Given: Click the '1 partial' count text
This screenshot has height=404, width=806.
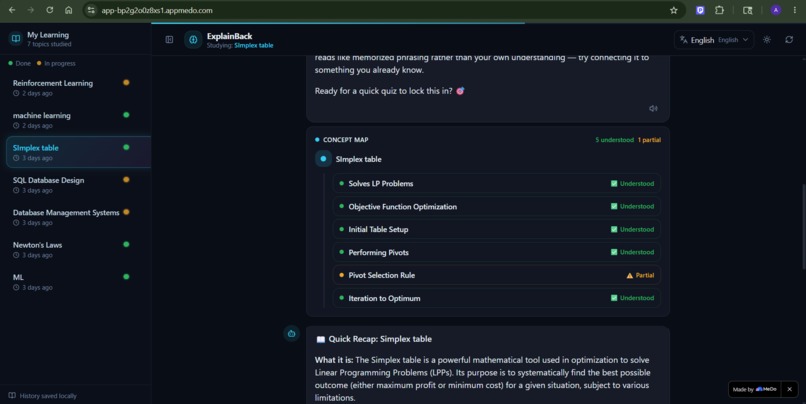Looking at the screenshot, I should click(649, 140).
